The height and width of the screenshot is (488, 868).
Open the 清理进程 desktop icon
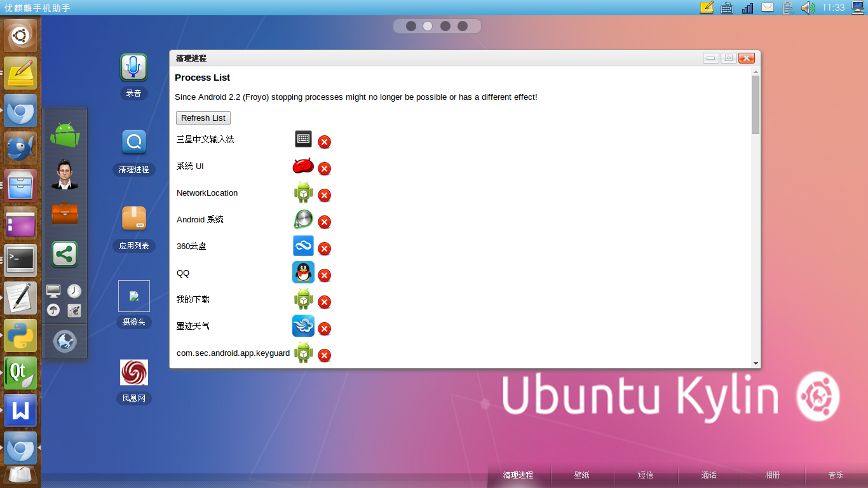point(133,144)
